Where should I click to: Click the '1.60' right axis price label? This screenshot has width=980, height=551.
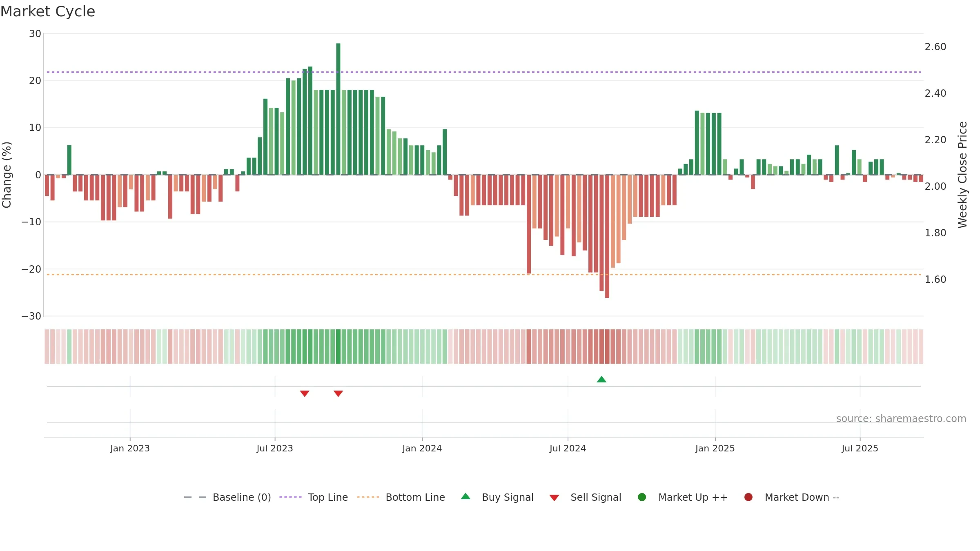pos(935,280)
